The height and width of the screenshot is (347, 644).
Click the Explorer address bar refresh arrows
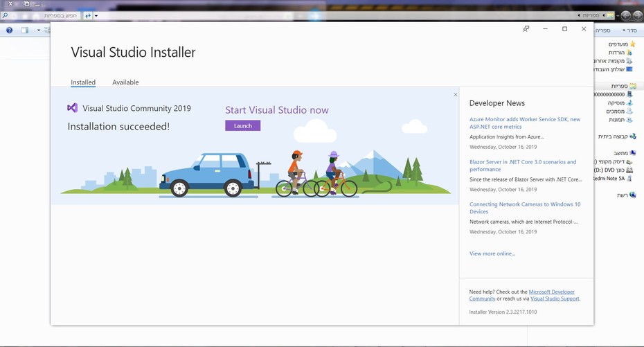pos(87,16)
